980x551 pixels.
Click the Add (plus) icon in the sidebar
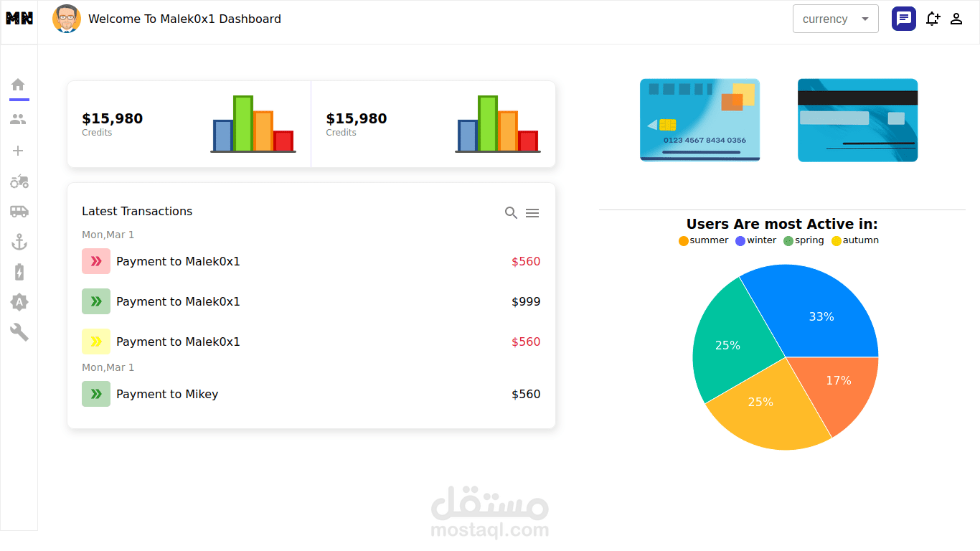pos(18,151)
